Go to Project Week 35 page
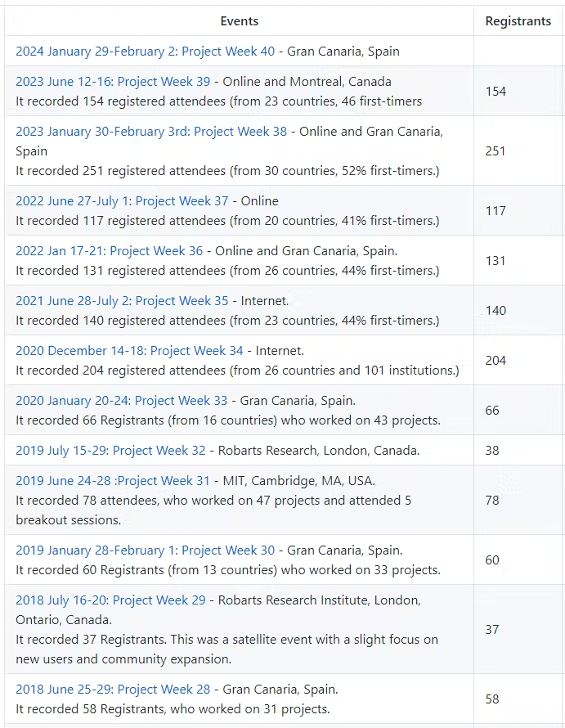The image size is (565, 728). click(x=122, y=300)
